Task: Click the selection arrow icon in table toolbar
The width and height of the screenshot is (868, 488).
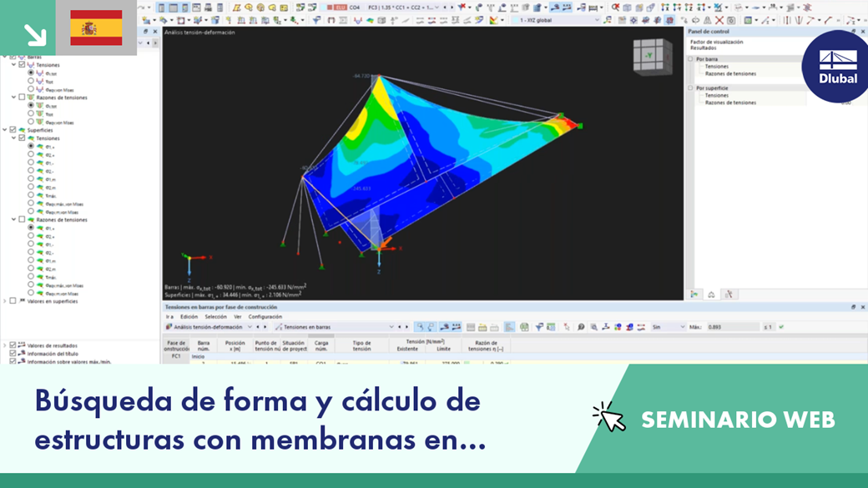Action: point(567,327)
